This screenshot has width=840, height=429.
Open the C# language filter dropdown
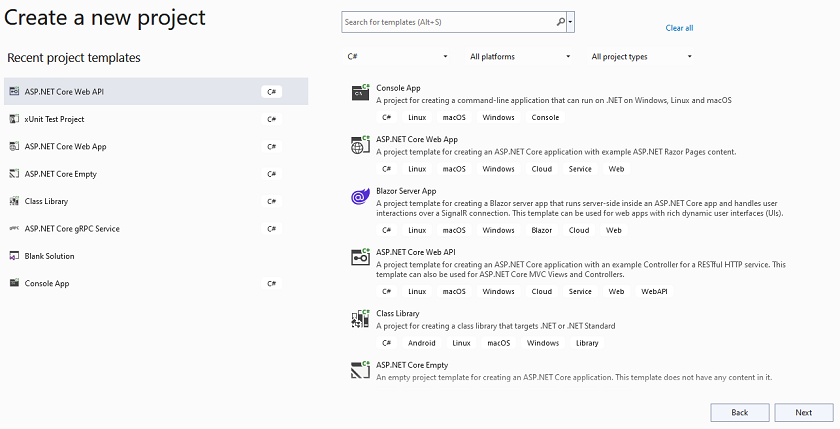396,56
